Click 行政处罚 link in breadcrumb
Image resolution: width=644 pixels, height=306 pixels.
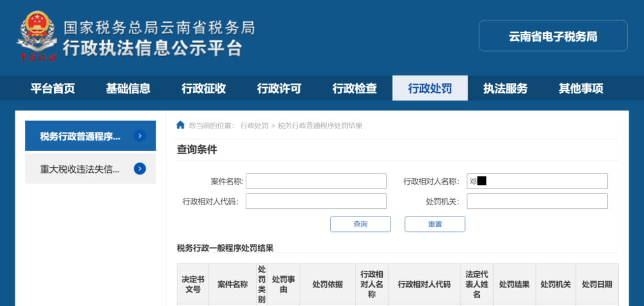pos(255,126)
